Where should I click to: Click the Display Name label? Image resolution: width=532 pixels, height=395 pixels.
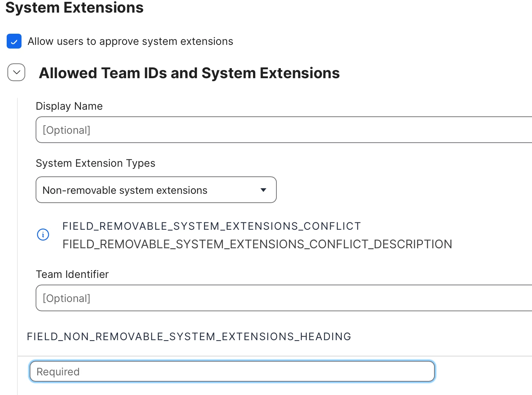[x=69, y=106]
